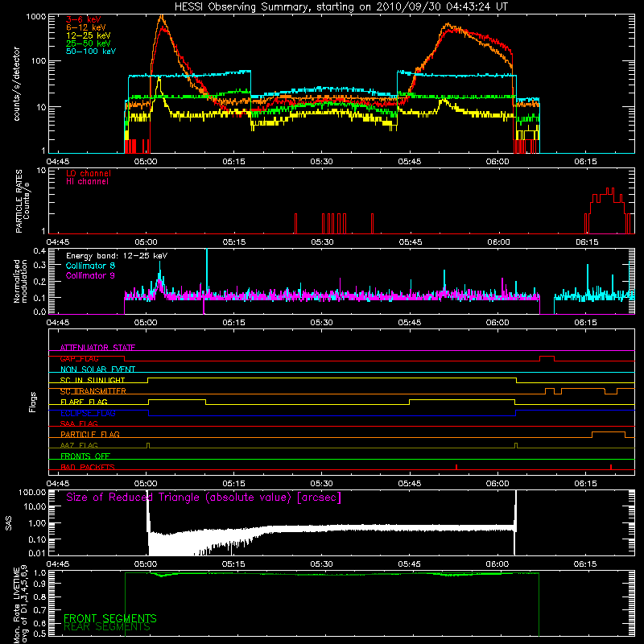Viewport: 644px width, 644px height.
Task: Select the Collimator 9 legend entry
Action: point(90,275)
